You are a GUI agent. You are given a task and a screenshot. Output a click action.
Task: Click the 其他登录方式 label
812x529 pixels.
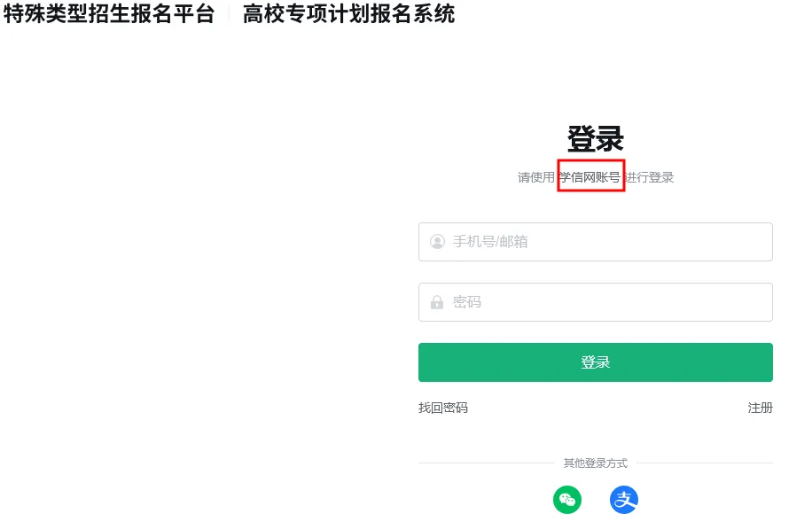[x=596, y=463]
